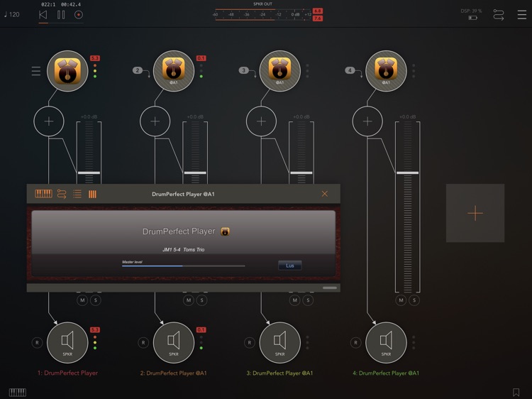Solo channel 4
Viewport: 532px width, 399px height.
pyautogui.click(x=414, y=300)
